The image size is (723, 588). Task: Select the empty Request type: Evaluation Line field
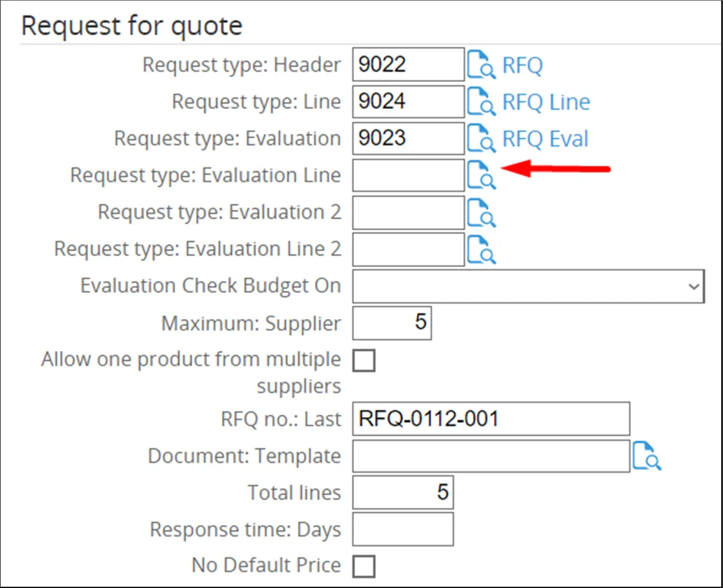point(408,176)
